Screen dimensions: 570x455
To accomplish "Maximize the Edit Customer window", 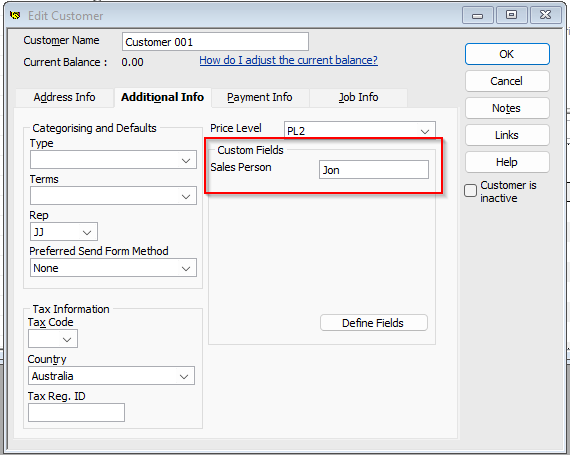I will pos(511,15).
